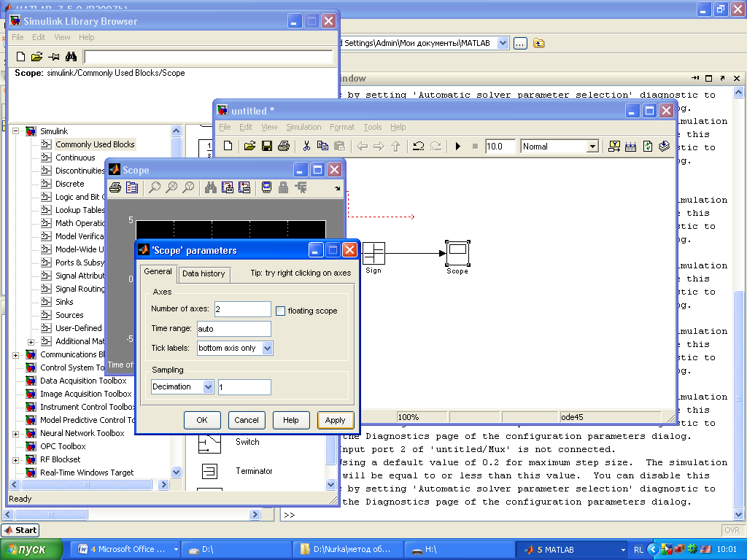The height and width of the screenshot is (560, 747).
Task: Click Time range input field
Action: pyautogui.click(x=234, y=329)
